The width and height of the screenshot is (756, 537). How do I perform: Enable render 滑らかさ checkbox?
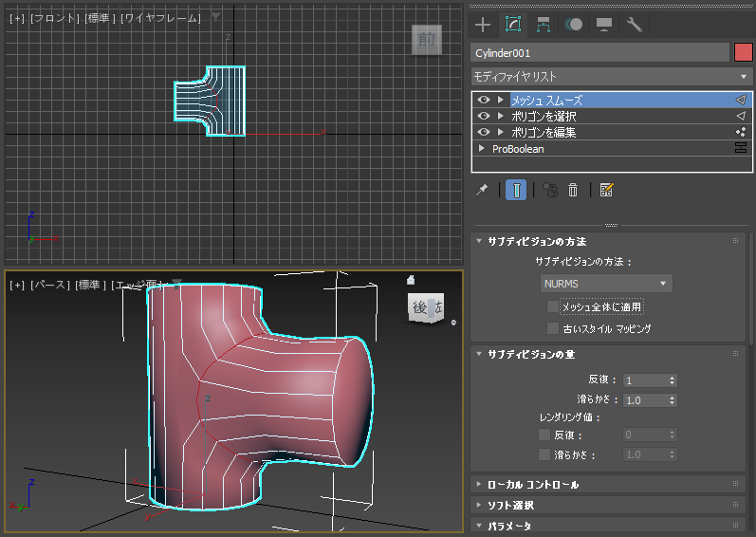tap(544, 454)
